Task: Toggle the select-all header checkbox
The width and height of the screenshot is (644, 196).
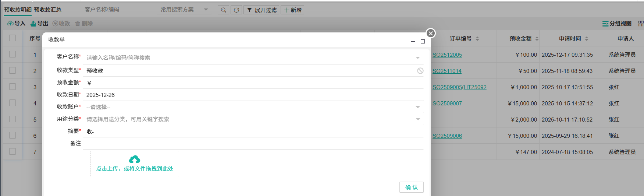Action: click(x=13, y=38)
